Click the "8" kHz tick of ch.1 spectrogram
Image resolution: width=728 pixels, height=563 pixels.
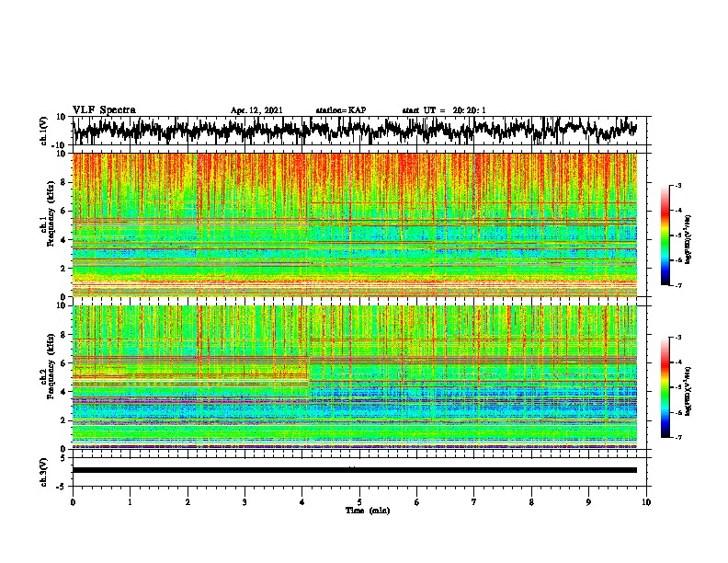64,182
